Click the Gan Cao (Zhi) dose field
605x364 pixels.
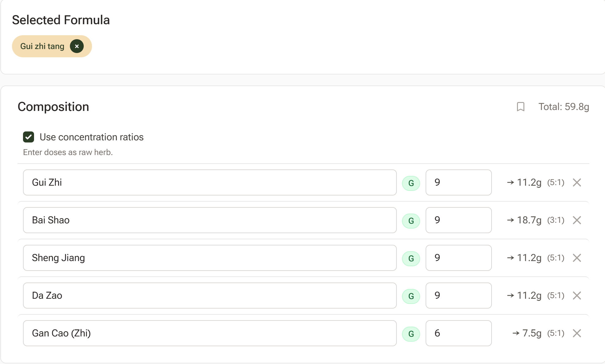pos(459,333)
